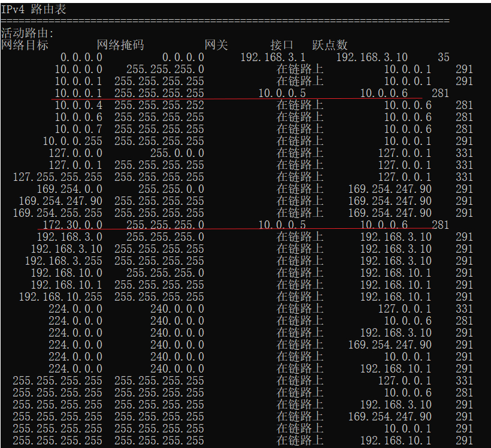
Task: Click netmask 255.255.255.252
Action: pos(159,105)
